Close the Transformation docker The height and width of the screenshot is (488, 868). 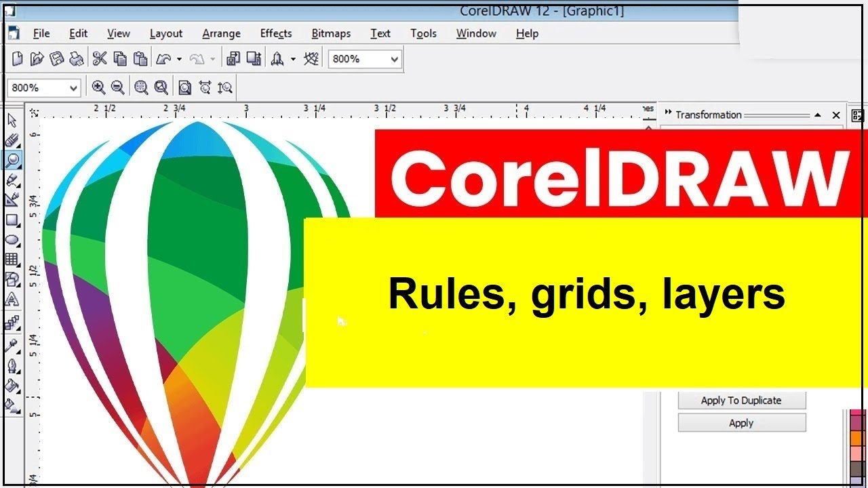pos(836,115)
